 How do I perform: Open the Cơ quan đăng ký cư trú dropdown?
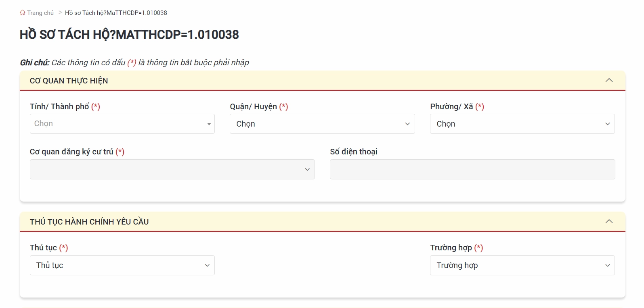click(x=166, y=169)
